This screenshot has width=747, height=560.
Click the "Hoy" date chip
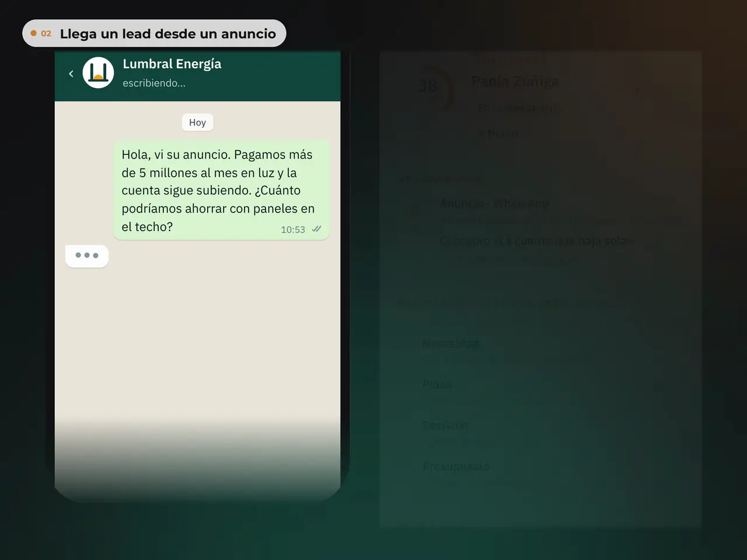(197, 123)
